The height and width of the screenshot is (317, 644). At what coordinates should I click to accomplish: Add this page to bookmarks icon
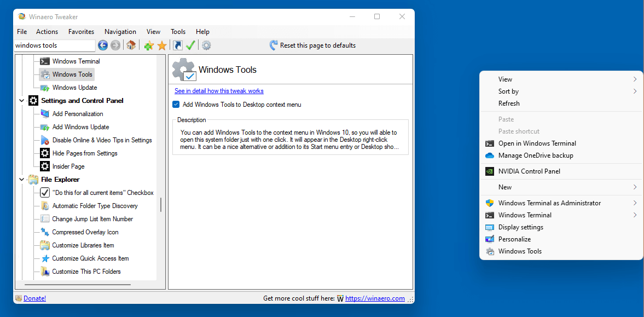[x=149, y=45]
